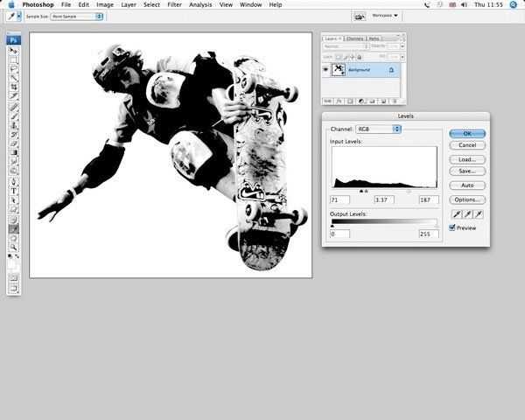Pick the white point eyedropper in Levels

click(479, 213)
